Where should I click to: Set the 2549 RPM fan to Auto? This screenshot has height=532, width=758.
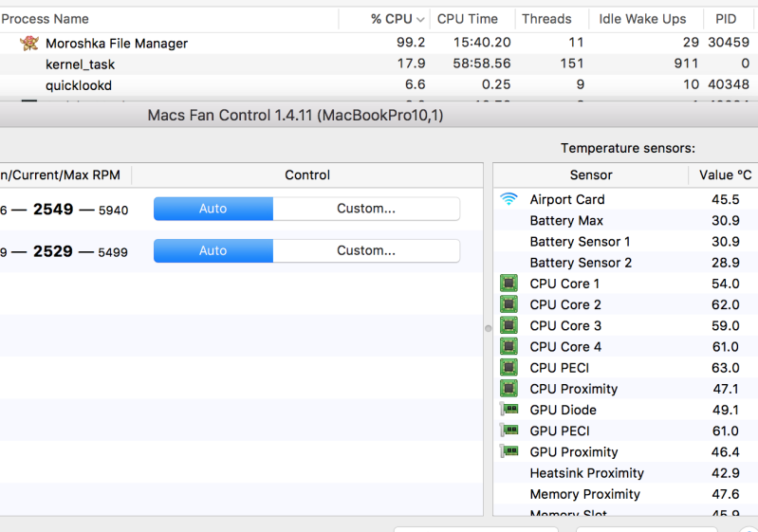(213, 209)
